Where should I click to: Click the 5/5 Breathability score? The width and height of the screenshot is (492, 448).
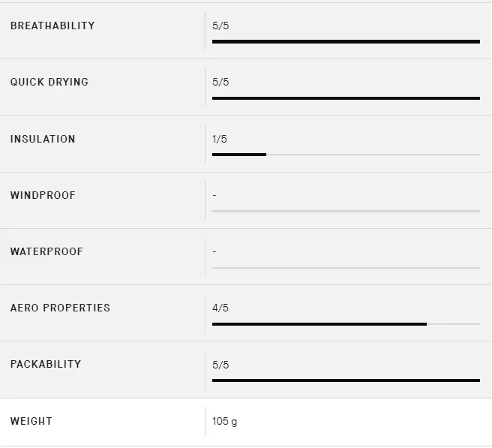tap(220, 26)
